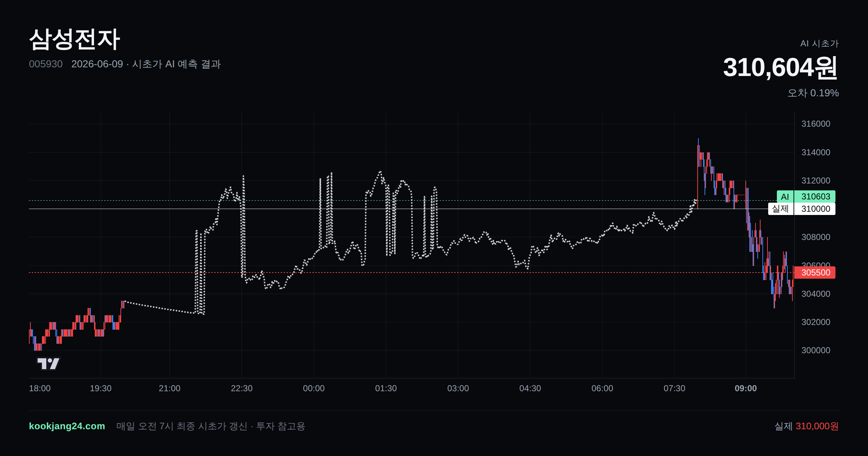Click the 06:00 time axis label

pyautogui.click(x=602, y=388)
